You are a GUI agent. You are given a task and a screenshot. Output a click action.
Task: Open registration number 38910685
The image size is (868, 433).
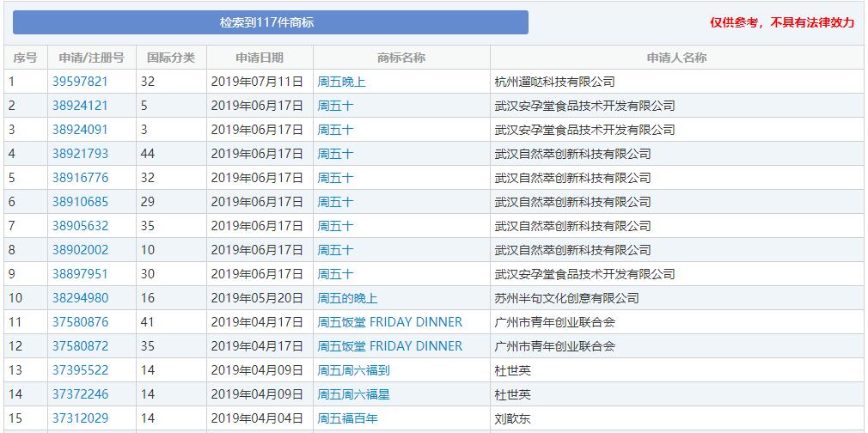coord(80,202)
